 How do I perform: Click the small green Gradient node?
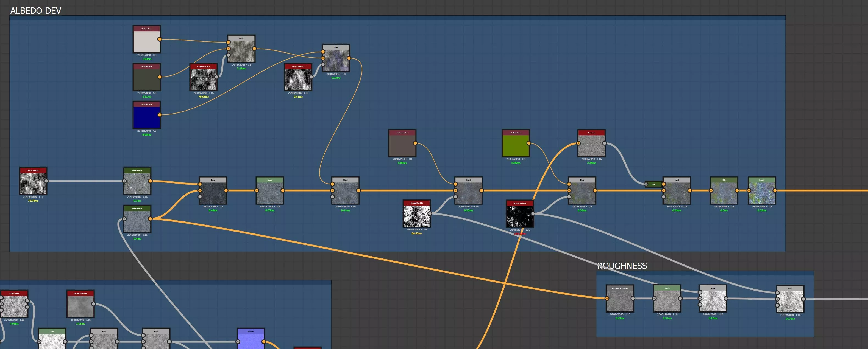[x=654, y=184]
